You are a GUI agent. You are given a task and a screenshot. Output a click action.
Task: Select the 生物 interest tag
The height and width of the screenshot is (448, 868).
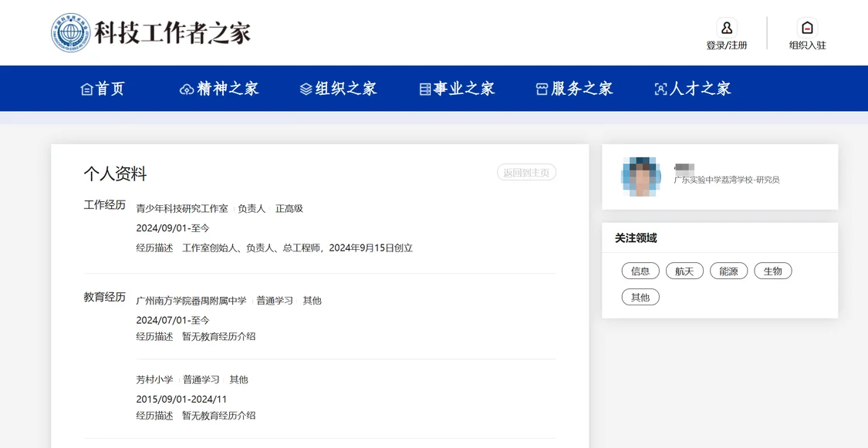(x=773, y=271)
